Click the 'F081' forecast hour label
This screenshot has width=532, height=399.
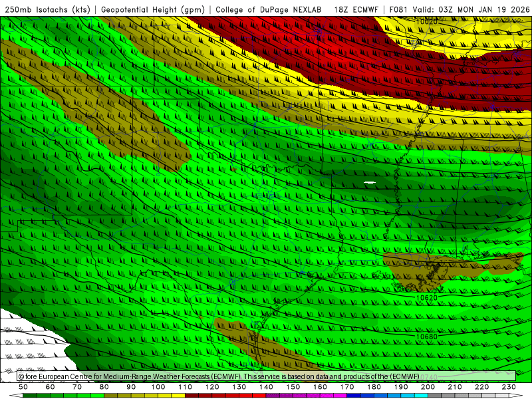(x=398, y=9)
